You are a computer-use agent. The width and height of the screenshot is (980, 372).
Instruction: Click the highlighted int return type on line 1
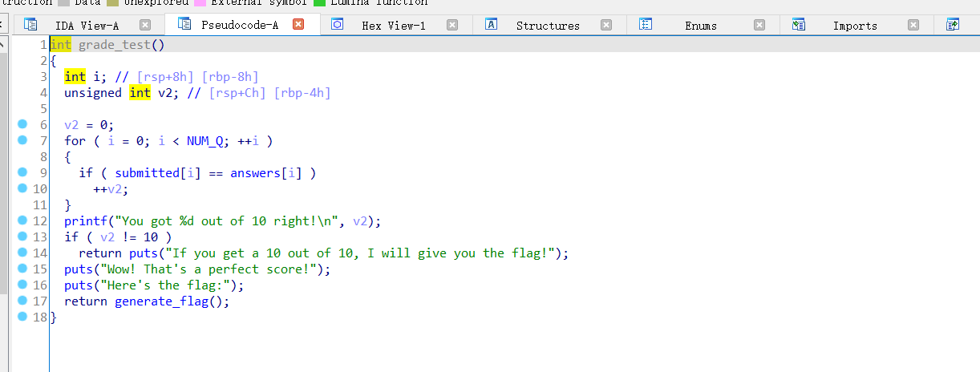point(60,45)
